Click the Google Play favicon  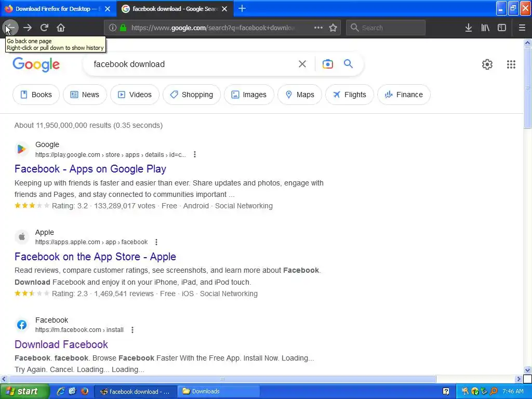[x=22, y=149]
